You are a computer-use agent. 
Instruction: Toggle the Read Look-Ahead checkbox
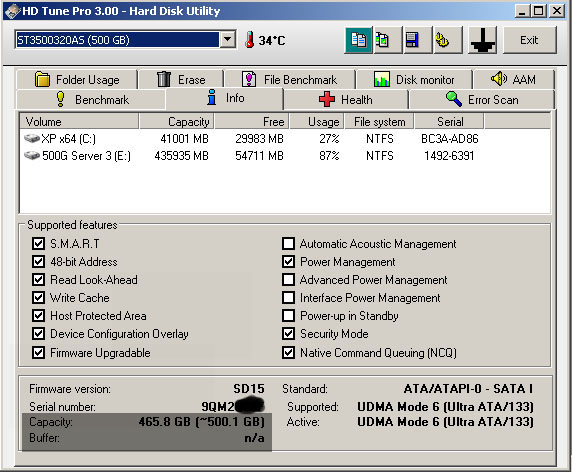pyautogui.click(x=38, y=280)
